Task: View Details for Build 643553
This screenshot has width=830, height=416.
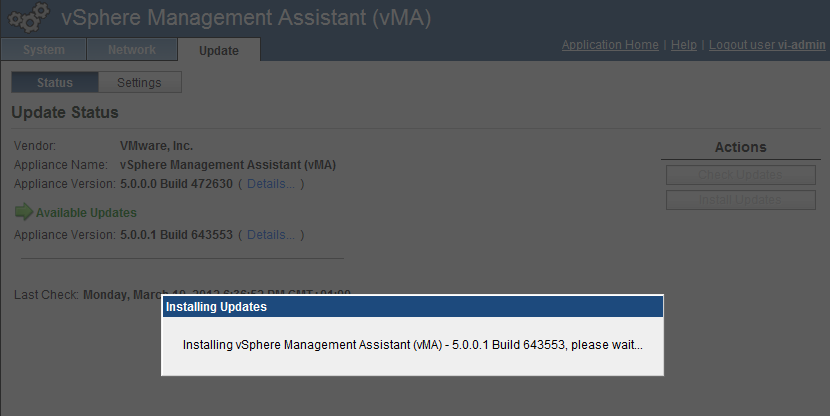Action: click(271, 235)
